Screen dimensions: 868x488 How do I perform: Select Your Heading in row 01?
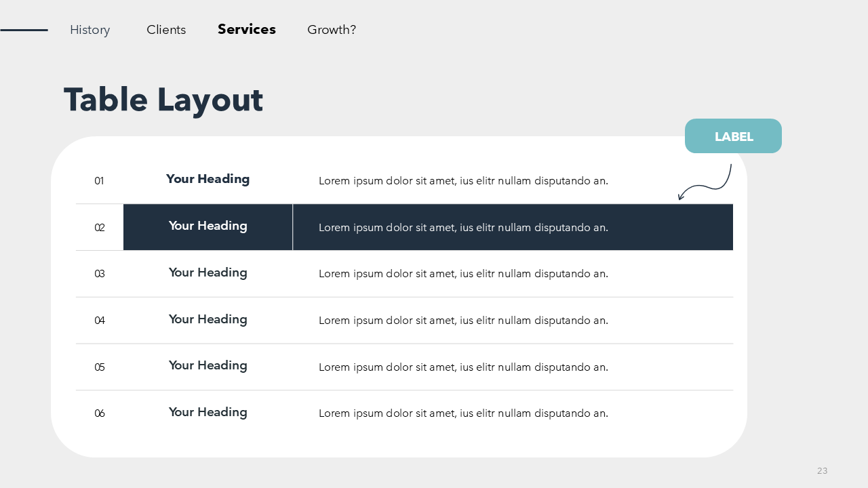click(x=208, y=180)
